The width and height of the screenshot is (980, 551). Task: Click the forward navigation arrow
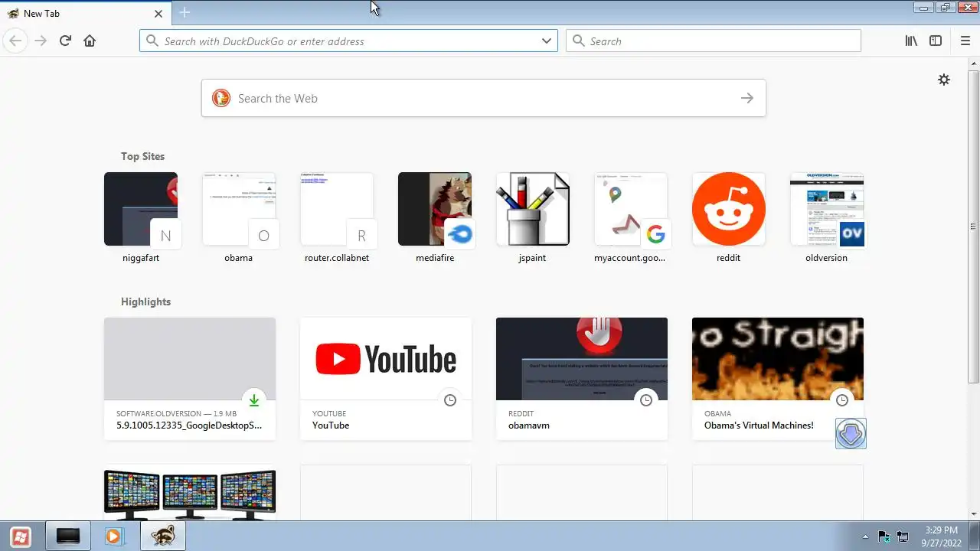pos(41,41)
